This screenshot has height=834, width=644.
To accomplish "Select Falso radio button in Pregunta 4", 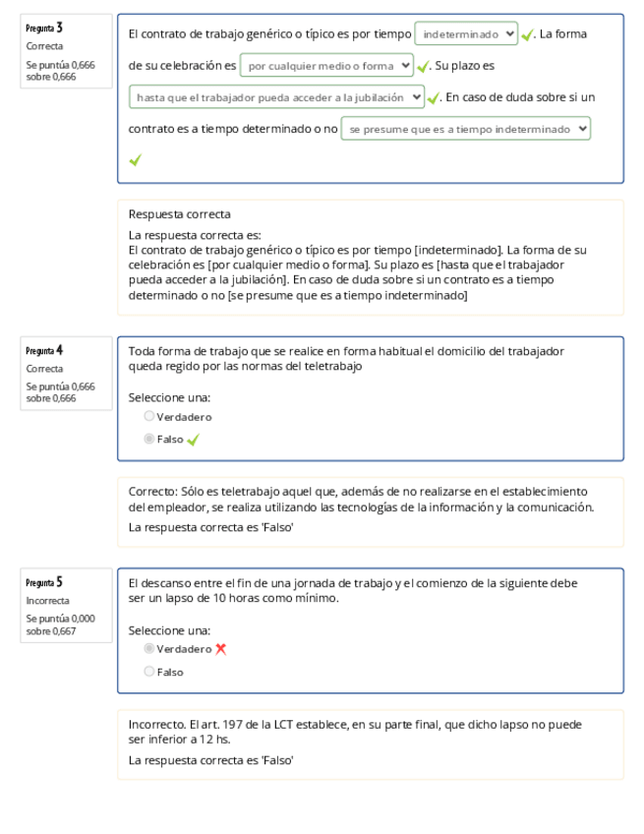I will click(x=149, y=440).
